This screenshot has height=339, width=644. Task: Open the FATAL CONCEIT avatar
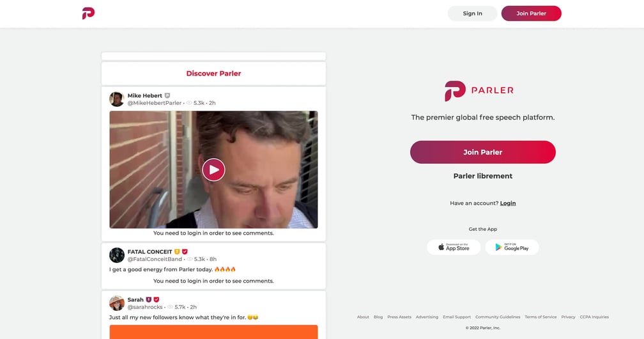tap(117, 255)
